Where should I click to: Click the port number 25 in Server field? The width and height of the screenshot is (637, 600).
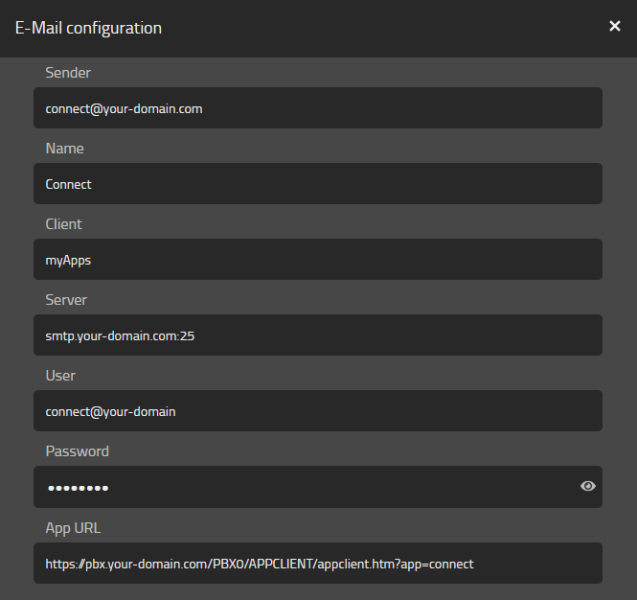coord(187,336)
